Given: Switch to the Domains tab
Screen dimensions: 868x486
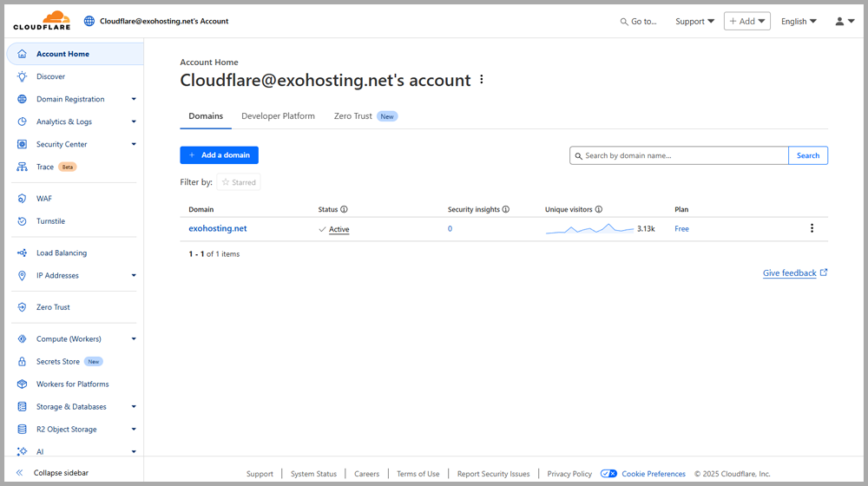Looking at the screenshot, I should tap(206, 115).
